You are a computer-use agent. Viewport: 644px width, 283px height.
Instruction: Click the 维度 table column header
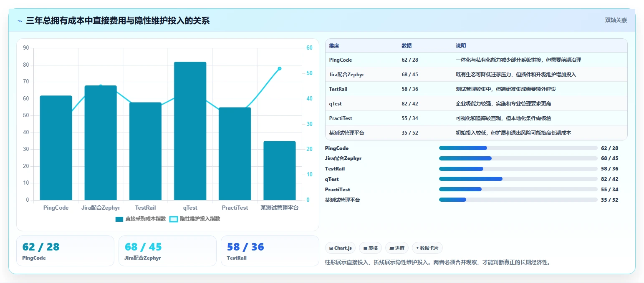pos(334,46)
